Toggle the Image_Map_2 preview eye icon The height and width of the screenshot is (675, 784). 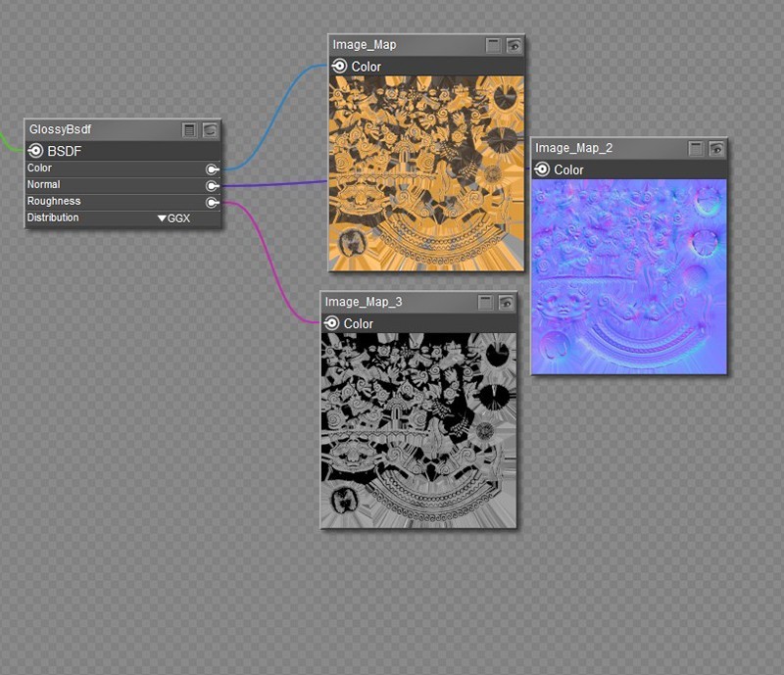tap(716, 149)
